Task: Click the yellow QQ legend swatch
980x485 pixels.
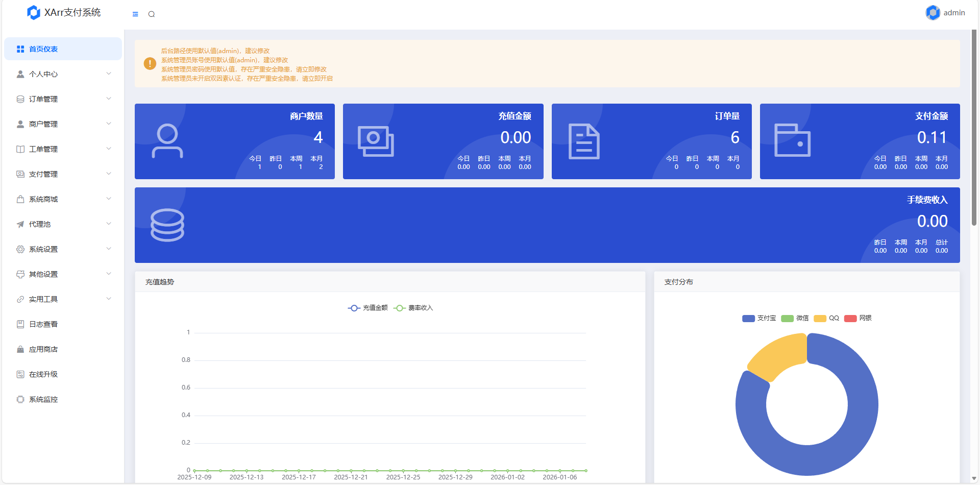Action: [820, 318]
